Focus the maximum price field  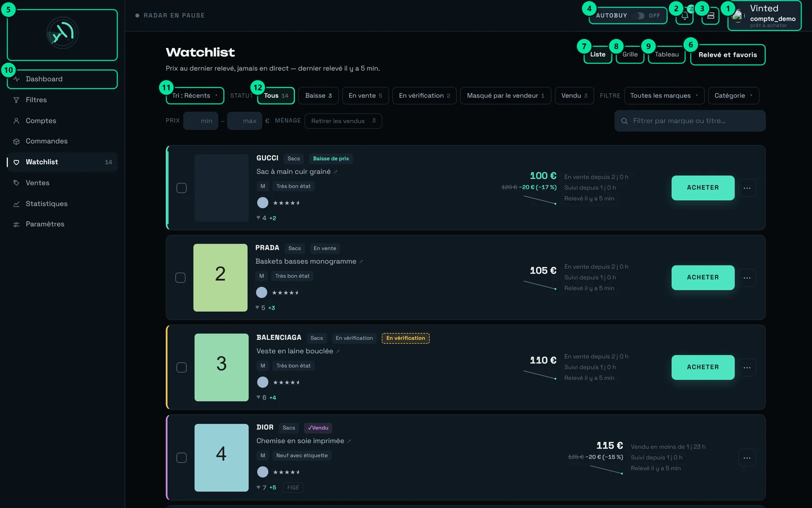pos(245,121)
